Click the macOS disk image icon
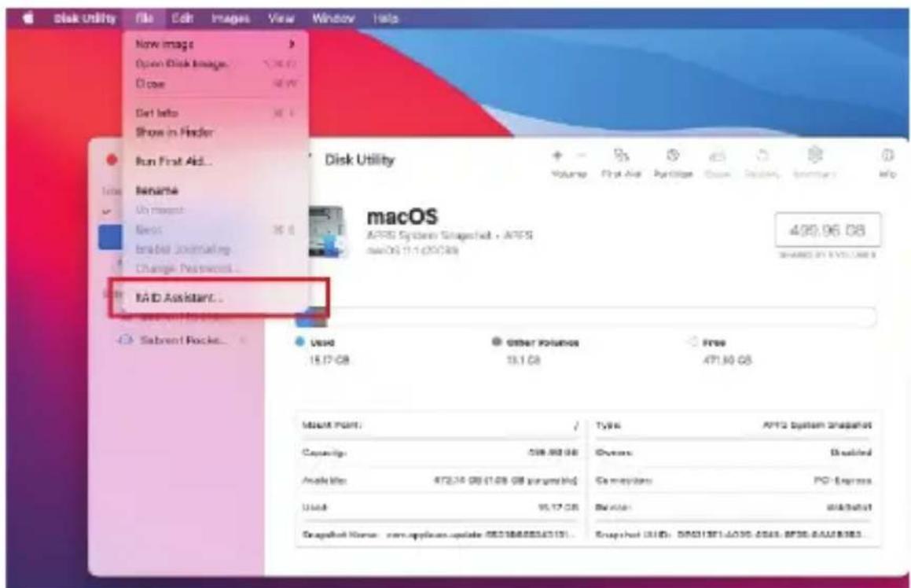The height and width of the screenshot is (588, 911). [327, 231]
